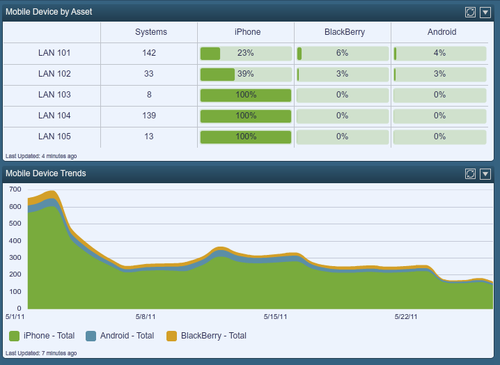Click 'Last Updated: 7 minutes ago' text
The height and width of the screenshot is (365, 500).
(x=41, y=353)
